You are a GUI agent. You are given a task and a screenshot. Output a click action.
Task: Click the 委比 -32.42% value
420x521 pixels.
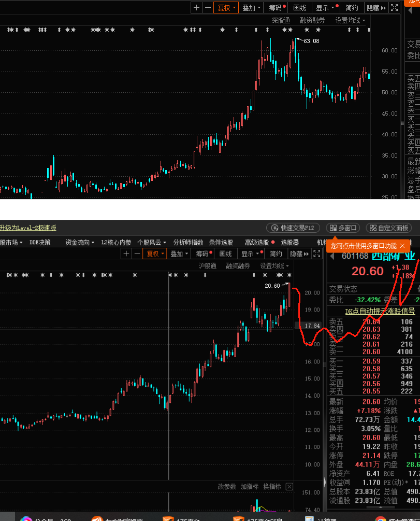[368, 300]
